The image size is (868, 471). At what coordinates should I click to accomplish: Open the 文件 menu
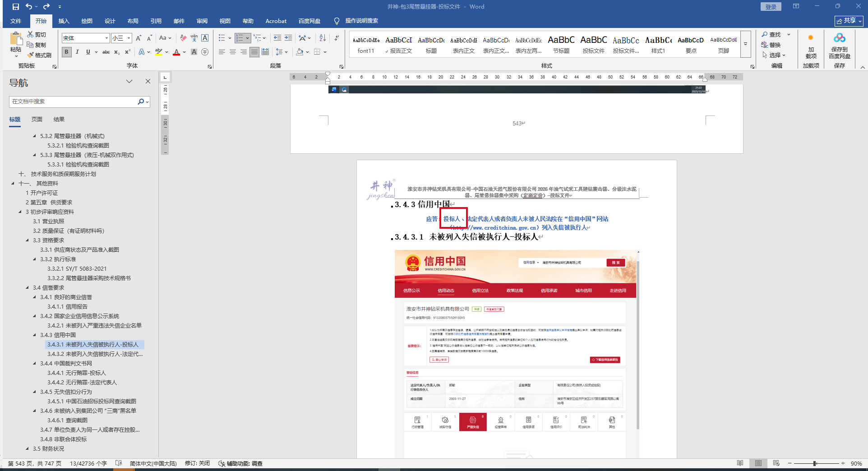click(x=16, y=21)
